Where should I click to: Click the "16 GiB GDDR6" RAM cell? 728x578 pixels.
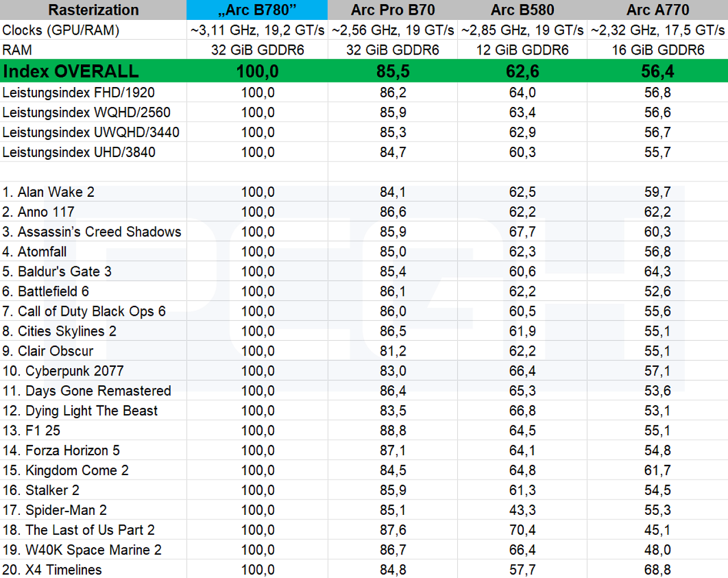(x=657, y=50)
